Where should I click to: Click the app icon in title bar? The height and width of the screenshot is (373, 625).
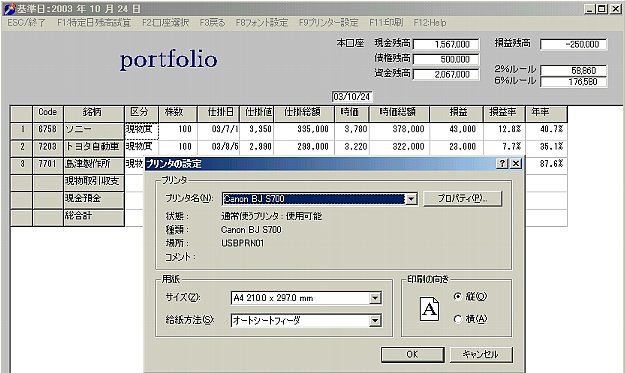click(x=9, y=9)
